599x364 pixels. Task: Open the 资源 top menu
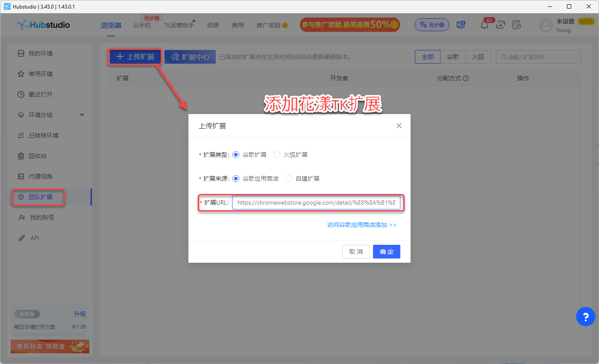213,25
